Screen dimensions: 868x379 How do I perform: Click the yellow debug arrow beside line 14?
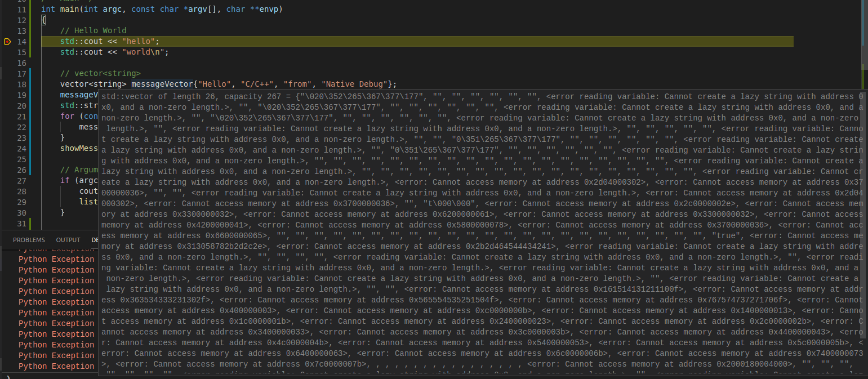click(x=7, y=42)
